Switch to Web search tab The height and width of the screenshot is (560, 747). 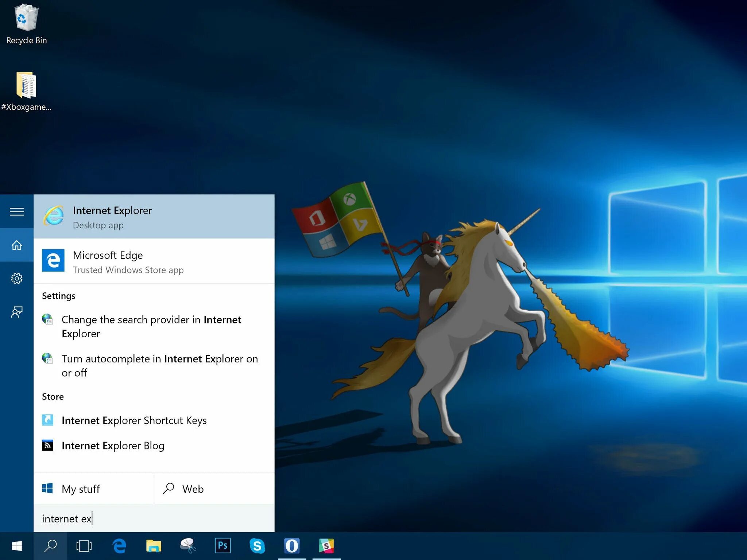coord(214,489)
